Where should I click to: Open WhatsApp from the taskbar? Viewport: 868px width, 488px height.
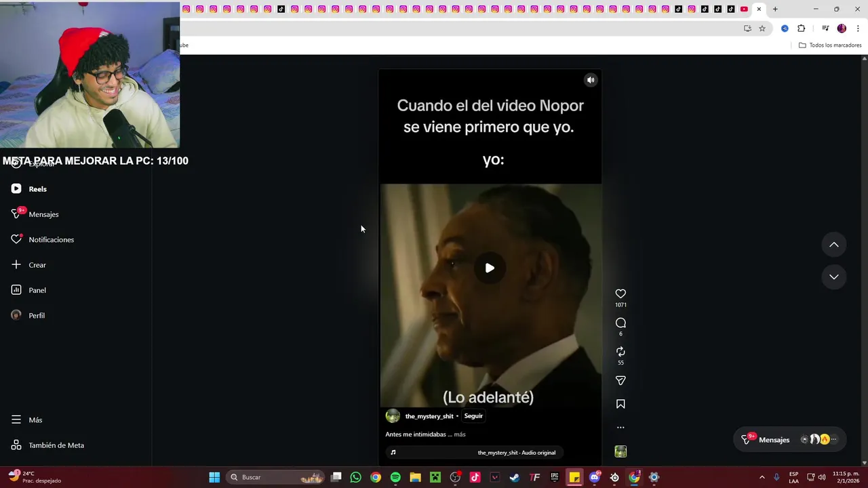[356, 477]
